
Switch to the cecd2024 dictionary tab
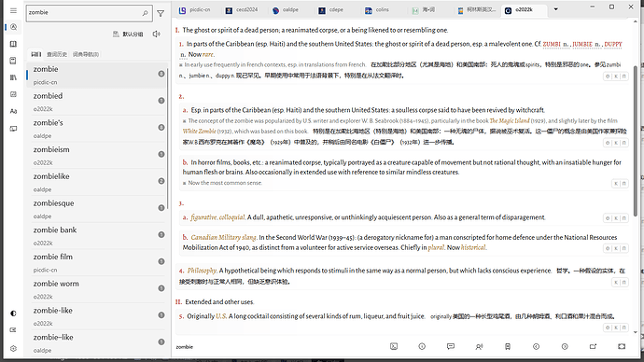(242, 10)
